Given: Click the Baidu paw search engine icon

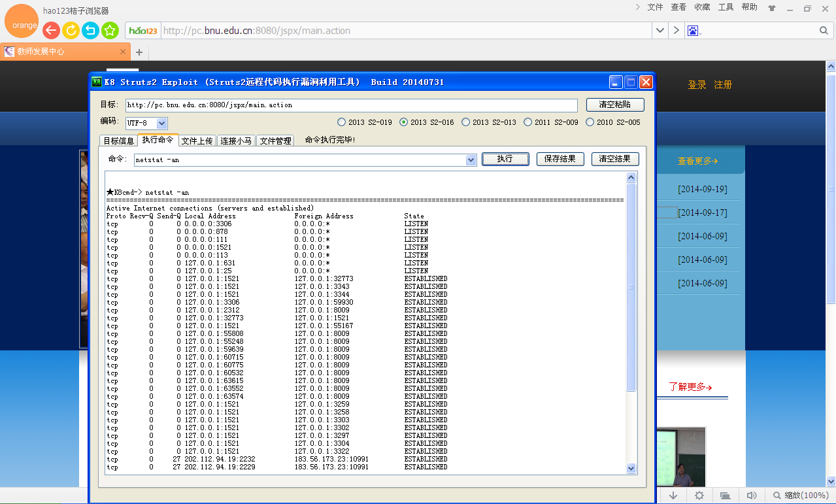Looking at the screenshot, I should (x=693, y=31).
